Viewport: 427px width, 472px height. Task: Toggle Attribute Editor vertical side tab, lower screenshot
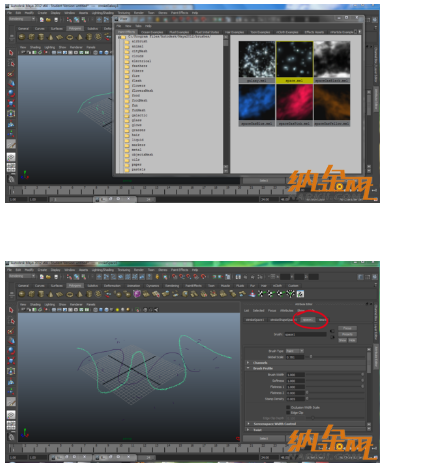pyautogui.click(x=375, y=357)
